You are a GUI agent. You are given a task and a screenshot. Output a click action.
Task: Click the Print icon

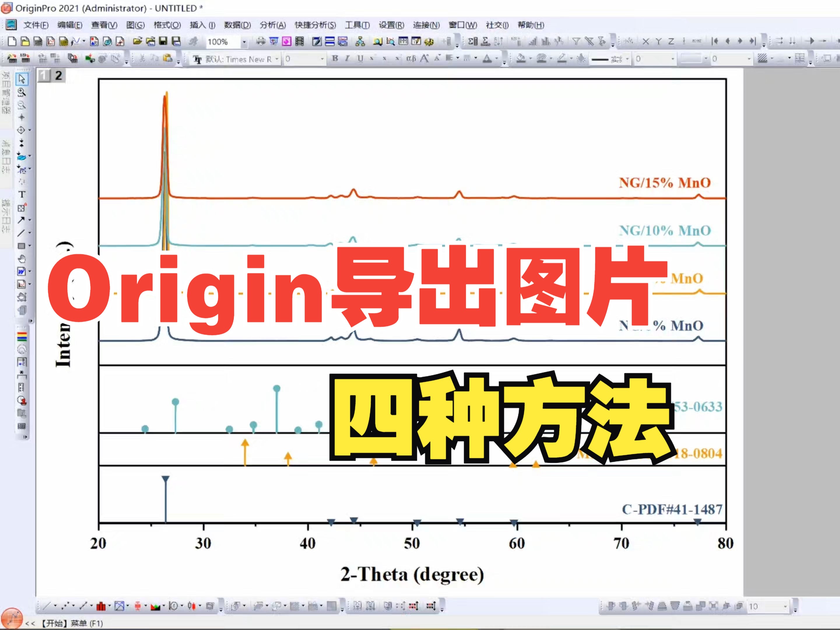(x=261, y=41)
